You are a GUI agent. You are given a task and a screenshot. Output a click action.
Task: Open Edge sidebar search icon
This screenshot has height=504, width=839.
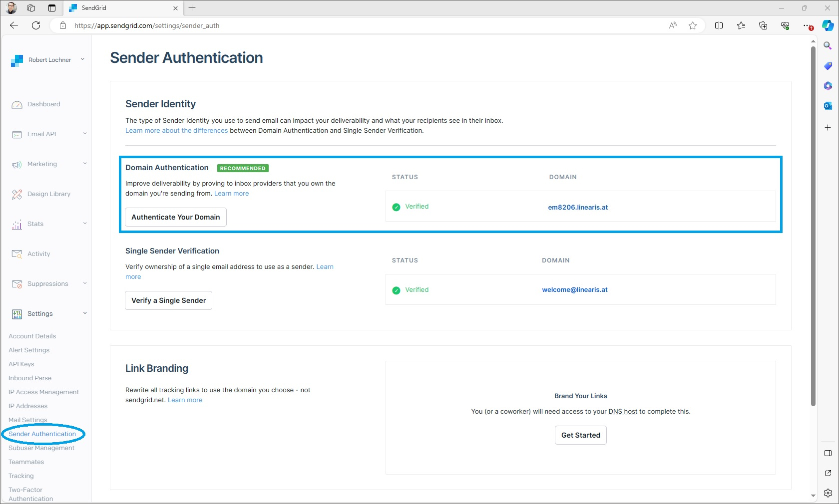[828, 45]
